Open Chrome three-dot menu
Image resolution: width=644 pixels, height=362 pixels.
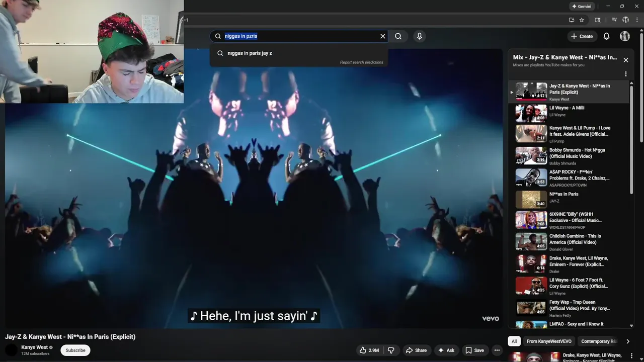(636, 20)
